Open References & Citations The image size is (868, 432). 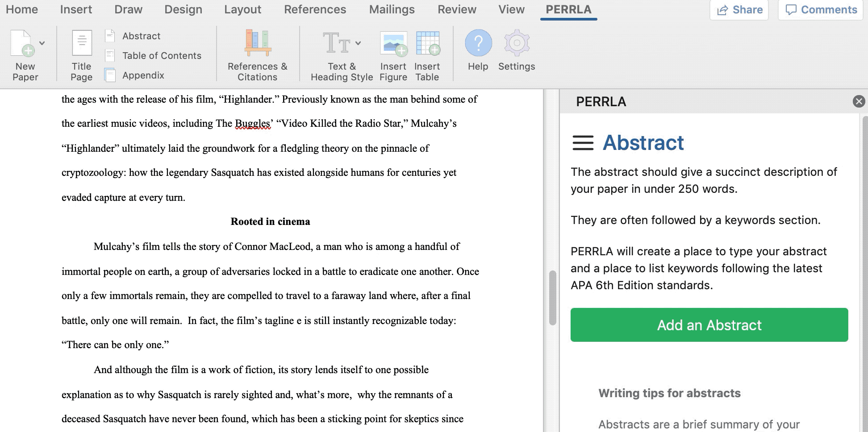pos(258,44)
